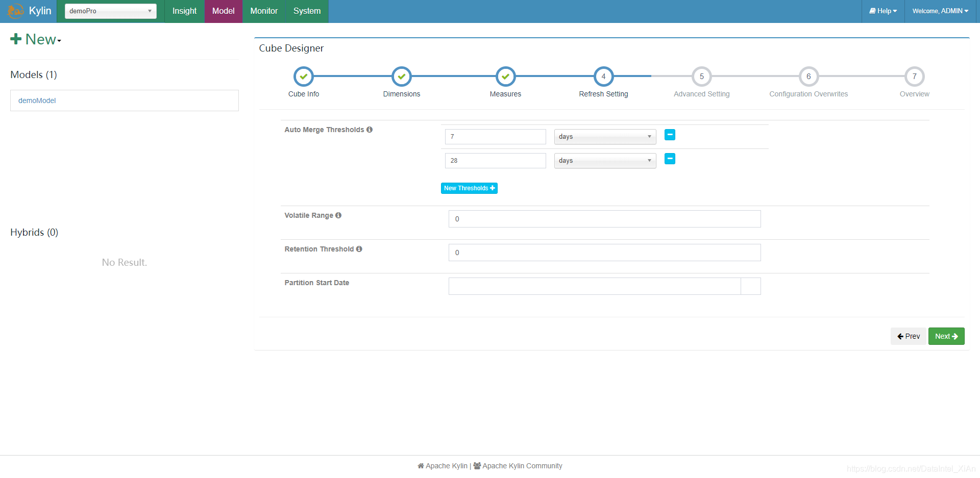
Task: Proceed with the Next button
Action: tap(946, 336)
